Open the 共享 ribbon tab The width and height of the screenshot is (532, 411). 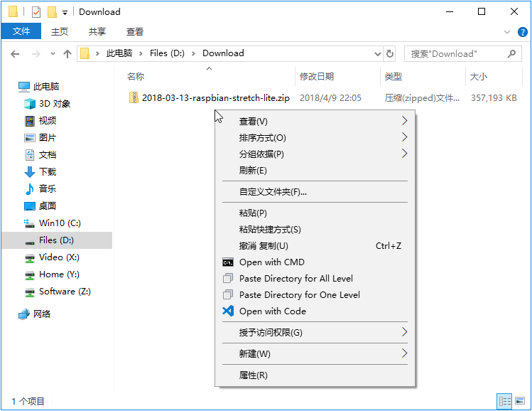point(97,31)
